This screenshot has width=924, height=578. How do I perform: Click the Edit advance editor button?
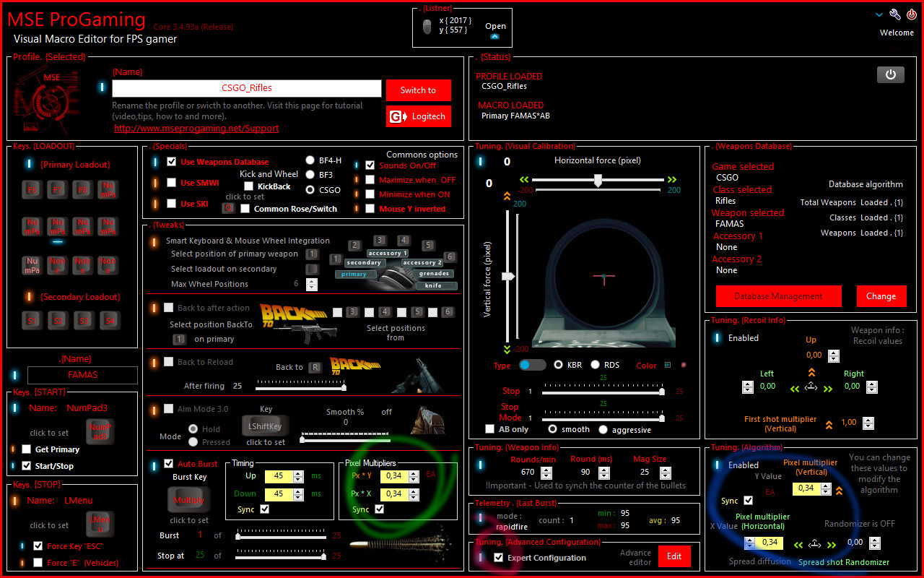674,556
